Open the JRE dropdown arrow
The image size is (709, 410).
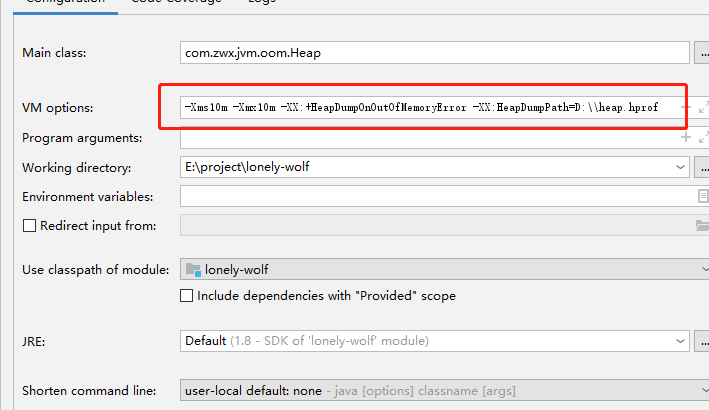coord(680,341)
